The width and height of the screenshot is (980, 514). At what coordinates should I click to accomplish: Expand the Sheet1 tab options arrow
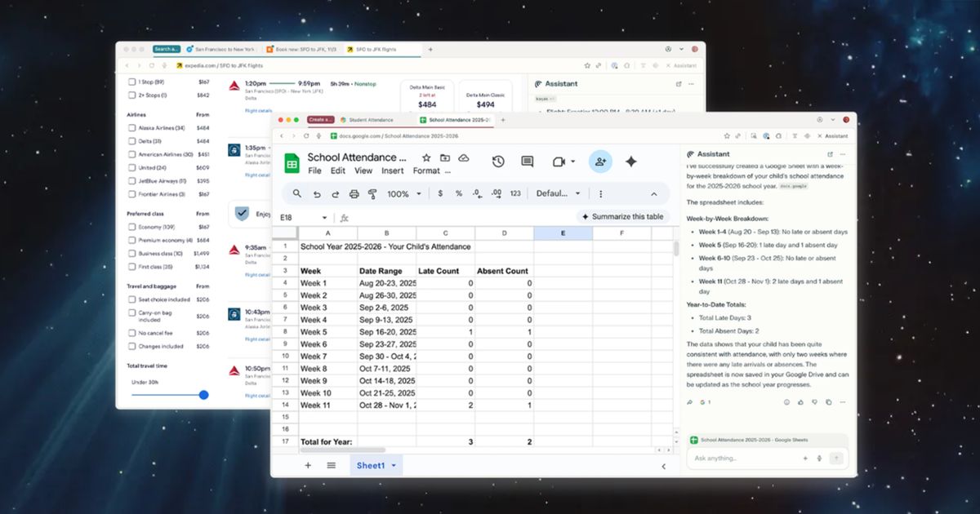click(x=394, y=465)
